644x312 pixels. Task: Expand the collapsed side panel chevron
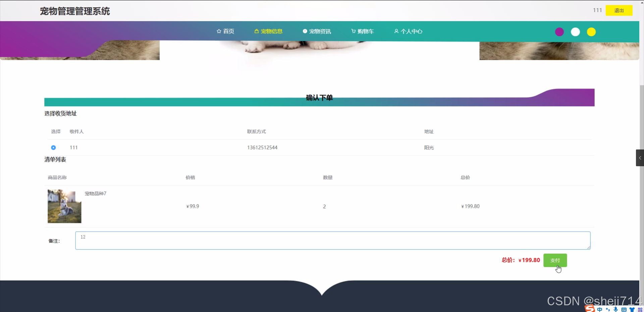click(x=640, y=158)
